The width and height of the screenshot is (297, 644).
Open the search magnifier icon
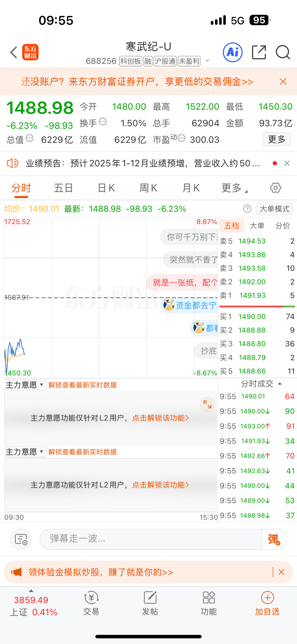[x=283, y=52]
